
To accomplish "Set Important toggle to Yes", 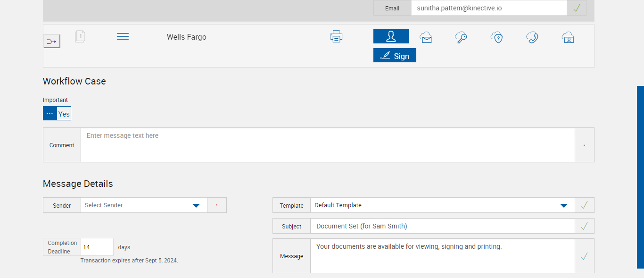I will coord(64,114).
